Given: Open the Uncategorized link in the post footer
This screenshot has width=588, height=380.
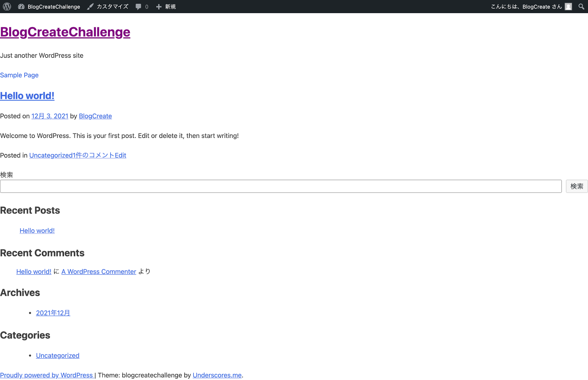Looking at the screenshot, I should click(x=51, y=155).
